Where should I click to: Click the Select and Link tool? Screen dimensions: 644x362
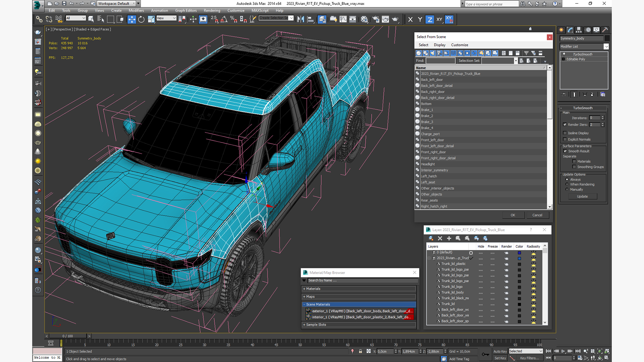pyautogui.click(x=39, y=19)
